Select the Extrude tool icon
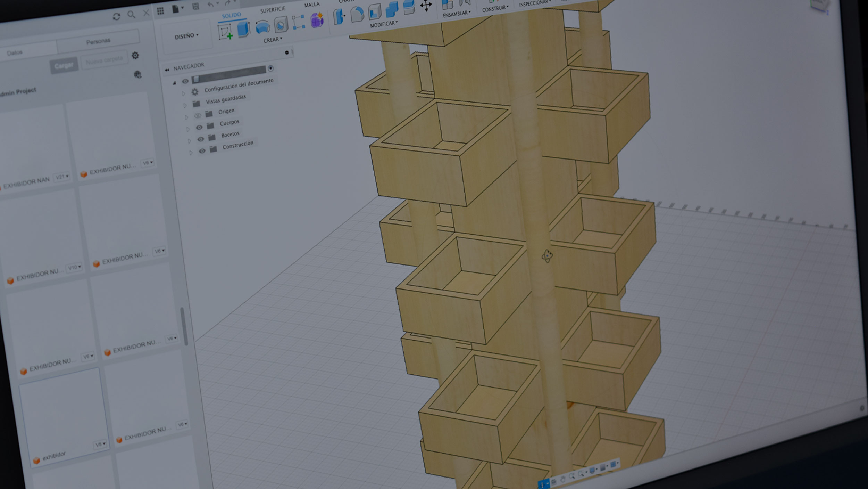 [244, 29]
